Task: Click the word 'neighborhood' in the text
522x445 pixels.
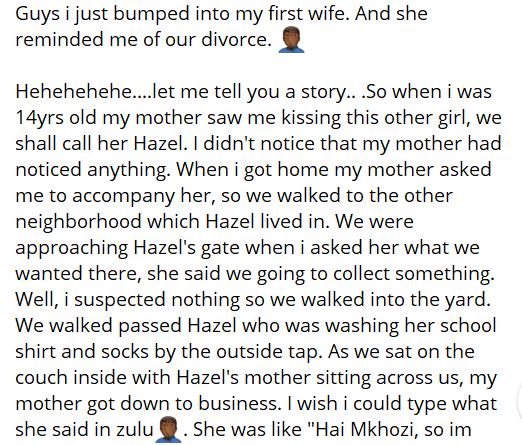Action: (x=78, y=221)
